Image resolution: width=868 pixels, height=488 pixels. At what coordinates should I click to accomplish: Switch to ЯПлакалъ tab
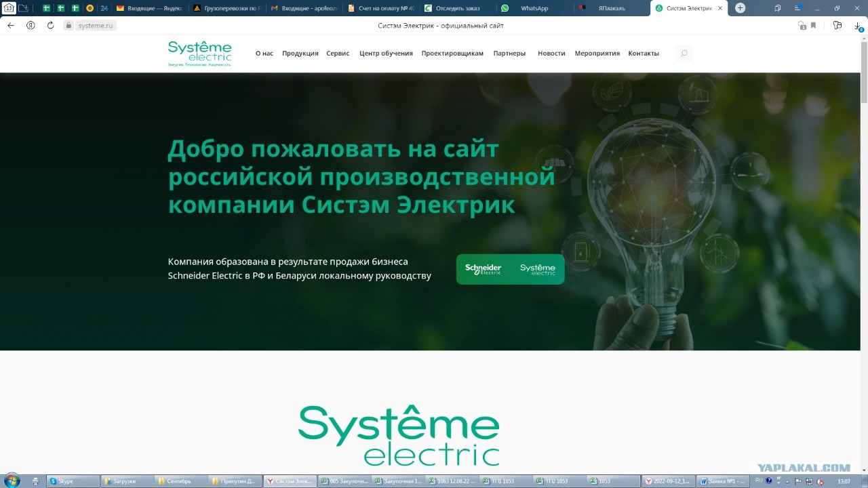612,8
